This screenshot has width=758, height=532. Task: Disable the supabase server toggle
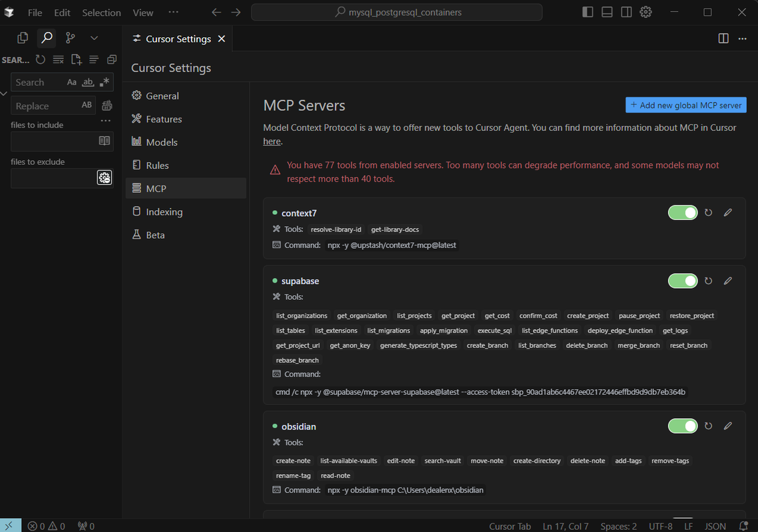683,281
